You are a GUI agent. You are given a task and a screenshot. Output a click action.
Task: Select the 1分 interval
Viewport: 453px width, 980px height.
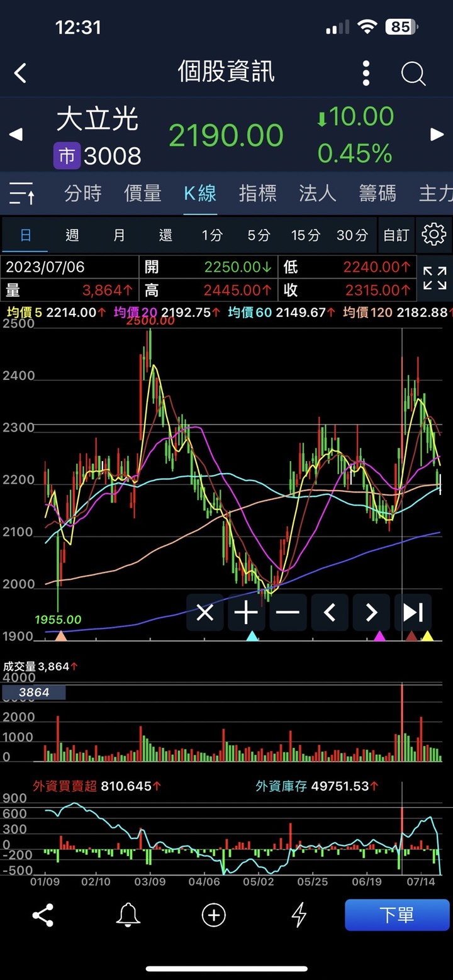pyautogui.click(x=212, y=235)
